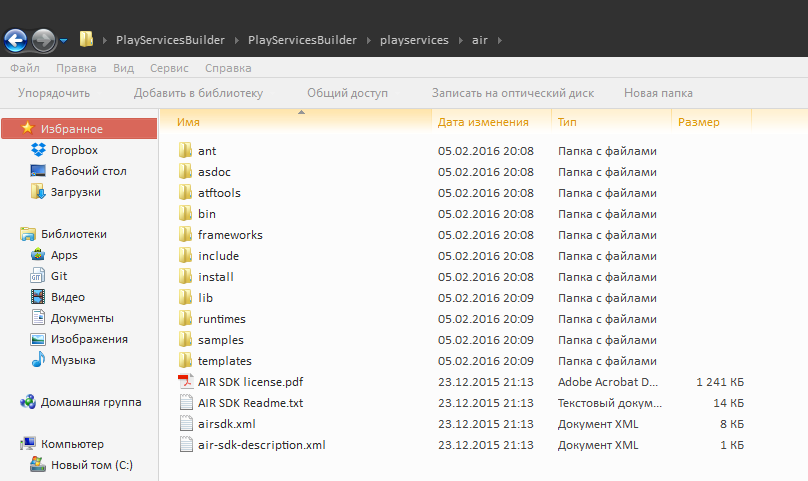Click the lib row date 05.02.2016 20:09

click(x=486, y=298)
